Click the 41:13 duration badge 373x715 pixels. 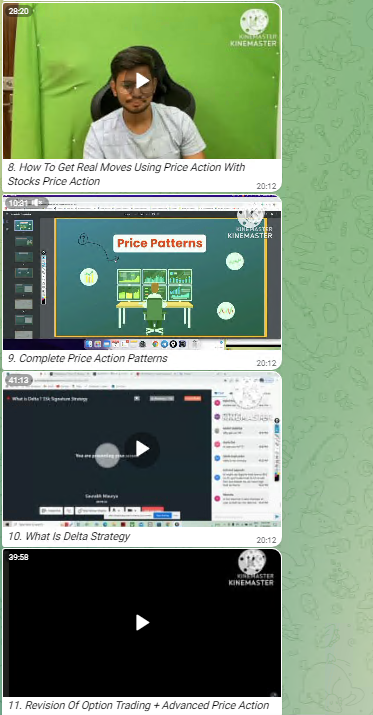pos(19,380)
